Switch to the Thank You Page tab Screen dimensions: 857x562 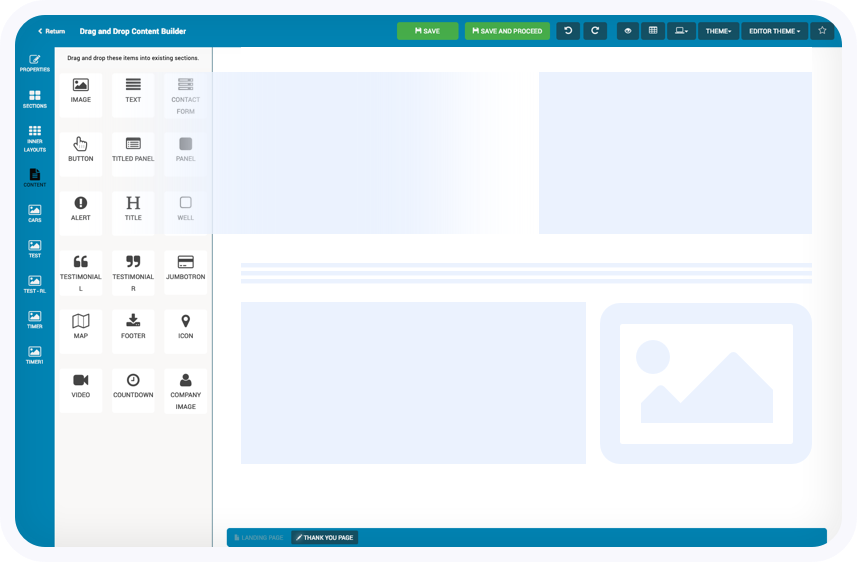click(325, 537)
